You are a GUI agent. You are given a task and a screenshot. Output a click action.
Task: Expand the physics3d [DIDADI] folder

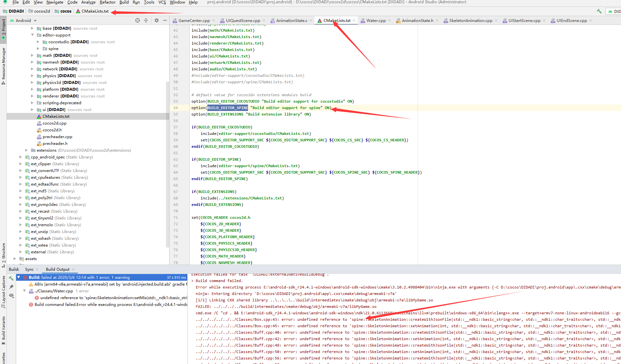point(32,83)
